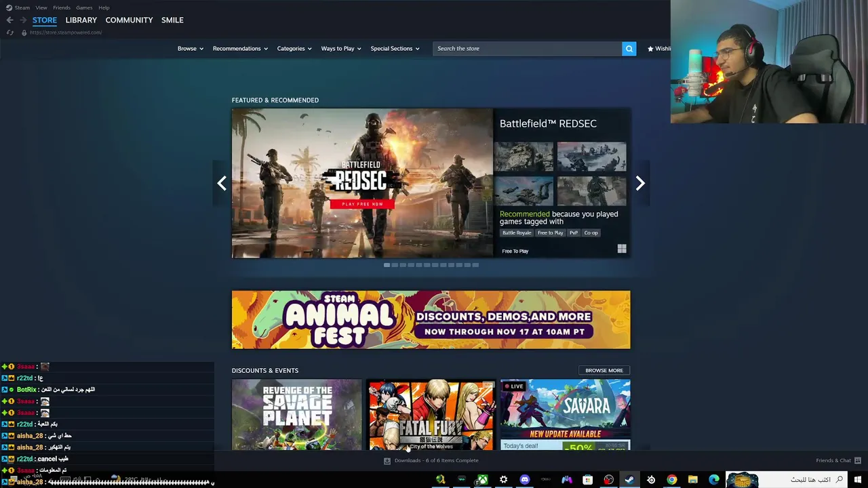Open Google Chrome from the taskbar
Viewport: 868px width, 488px height.
[x=671, y=480]
